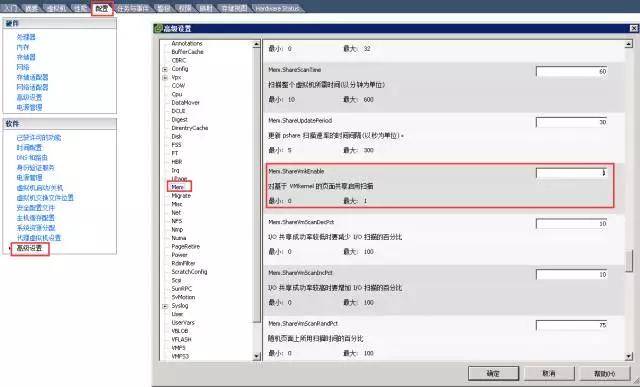Switch to the 警报 tab

point(164,8)
